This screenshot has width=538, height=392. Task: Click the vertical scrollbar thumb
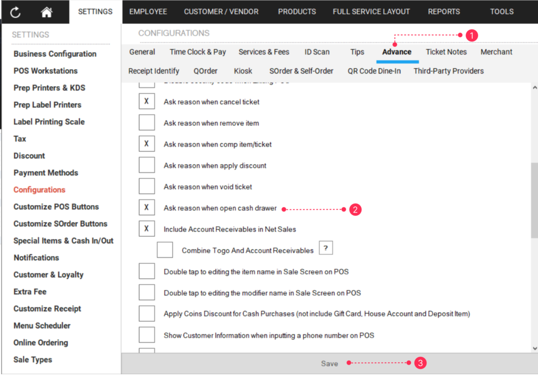534,200
